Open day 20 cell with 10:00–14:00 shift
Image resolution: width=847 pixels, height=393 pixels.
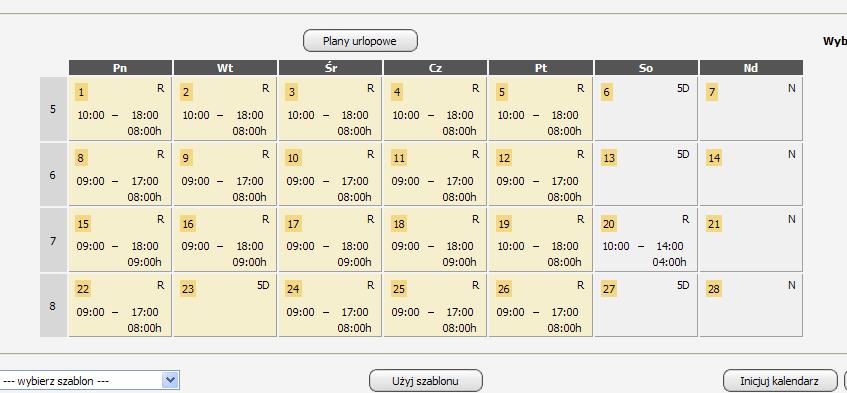(646, 240)
